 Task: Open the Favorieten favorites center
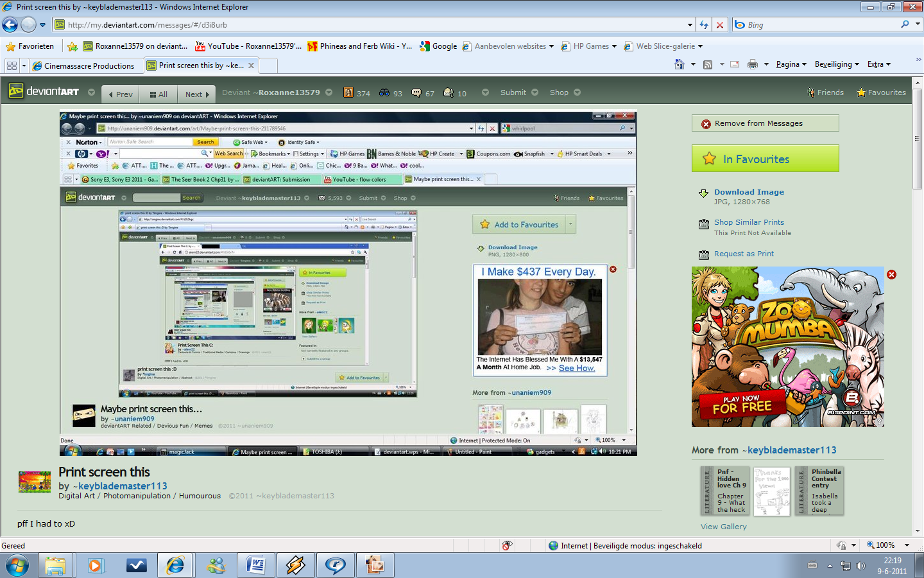[x=30, y=46]
